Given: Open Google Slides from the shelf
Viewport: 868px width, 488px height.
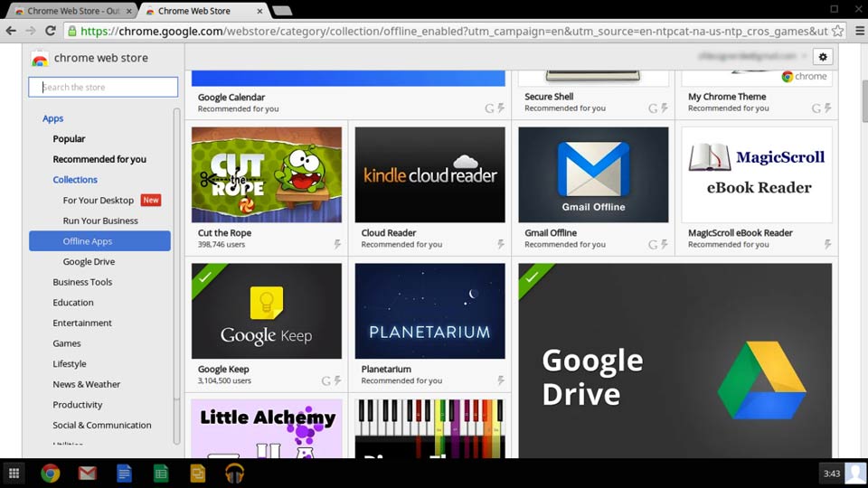Looking at the screenshot, I should pyautogui.click(x=198, y=473).
